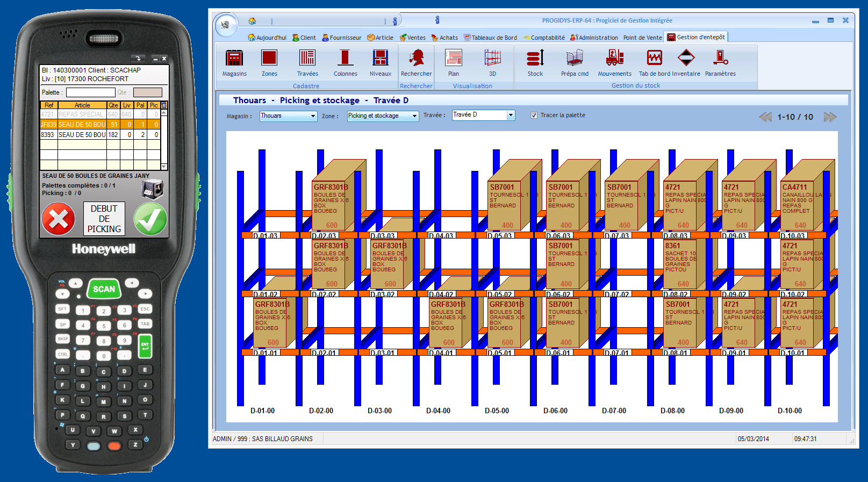Viewport: 868px width, 482px height.
Task: Select row 4721 REPAS SPECIAL
Action: (100, 114)
